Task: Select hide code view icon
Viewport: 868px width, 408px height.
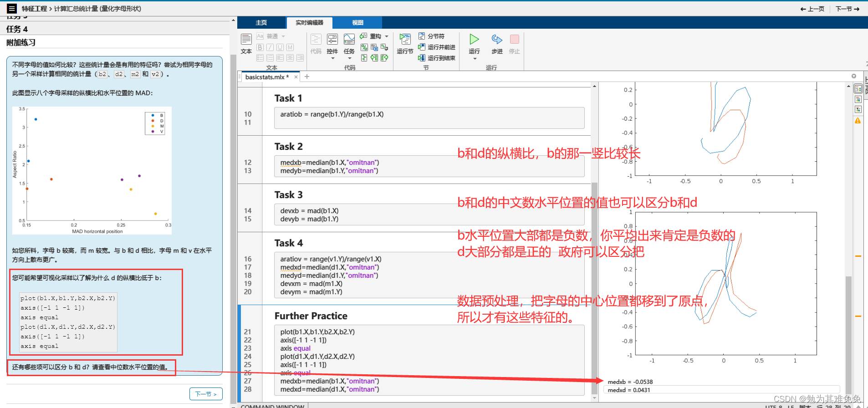Action: coord(858,109)
